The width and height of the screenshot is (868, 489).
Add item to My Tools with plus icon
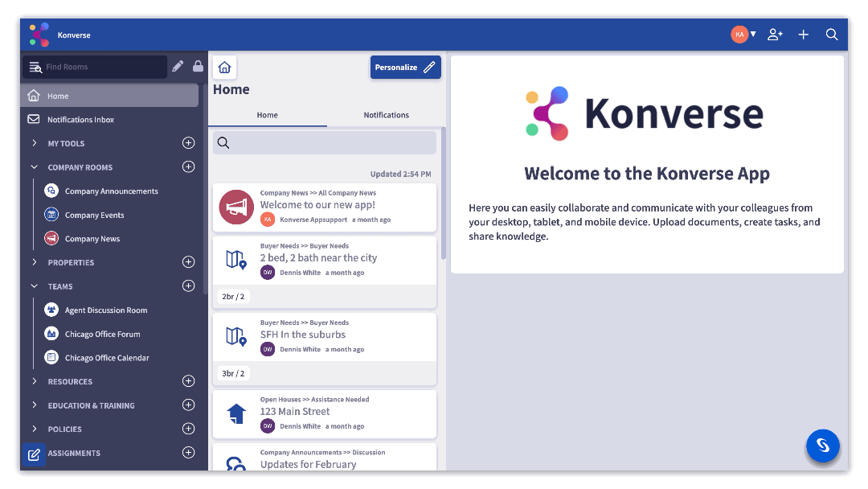point(188,143)
